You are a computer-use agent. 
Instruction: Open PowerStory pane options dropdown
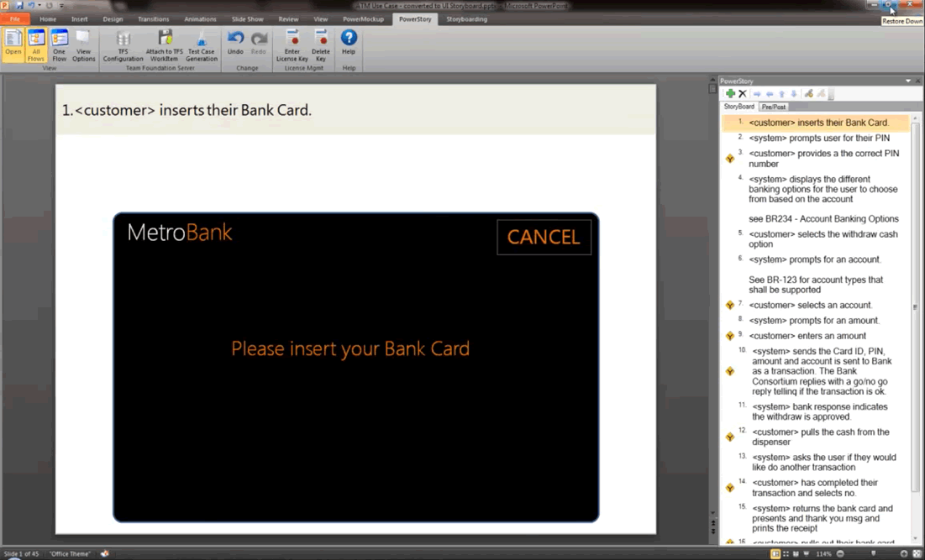click(x=908, y=81)
